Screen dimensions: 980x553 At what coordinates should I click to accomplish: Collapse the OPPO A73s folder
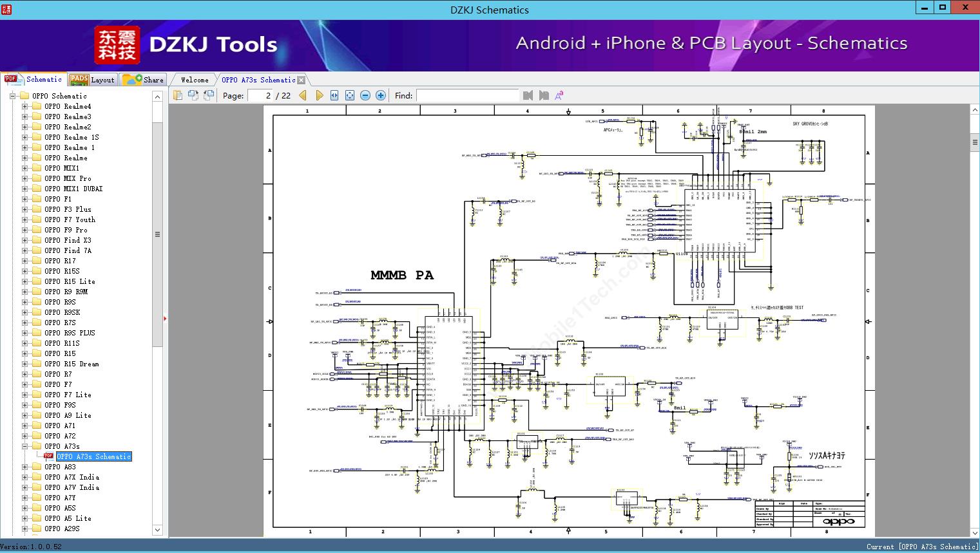coord(25,446)
